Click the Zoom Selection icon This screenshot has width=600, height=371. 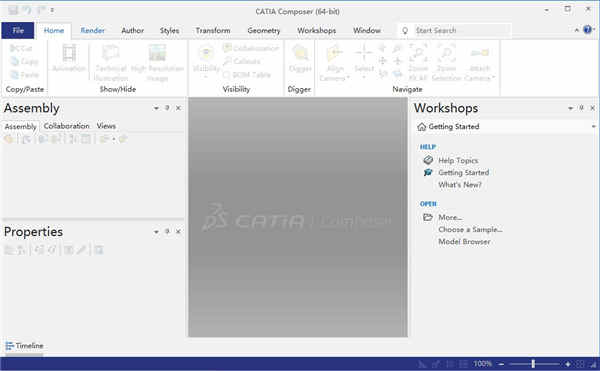click(x=446, y=54)
